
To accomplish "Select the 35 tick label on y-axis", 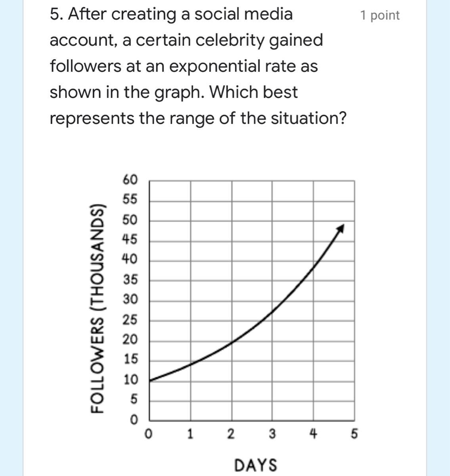I will pos(130,280).
